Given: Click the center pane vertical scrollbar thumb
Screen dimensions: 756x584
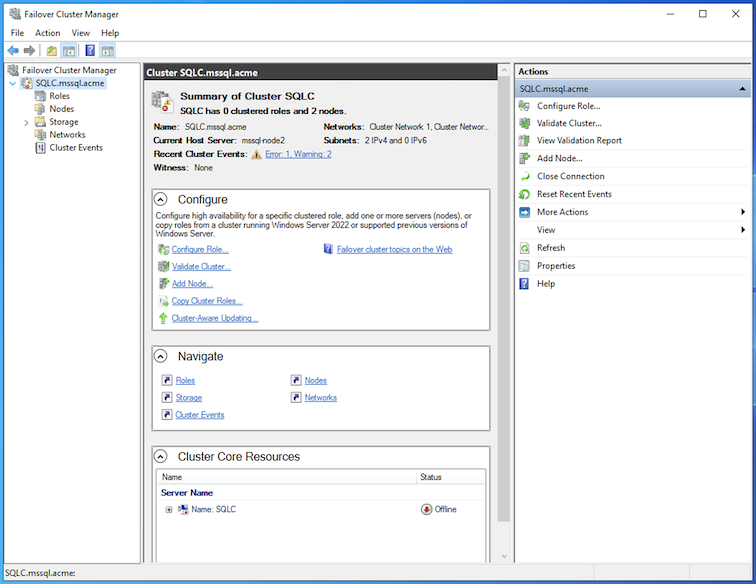Looking at the screenshot, I should [x=504, y=300].
